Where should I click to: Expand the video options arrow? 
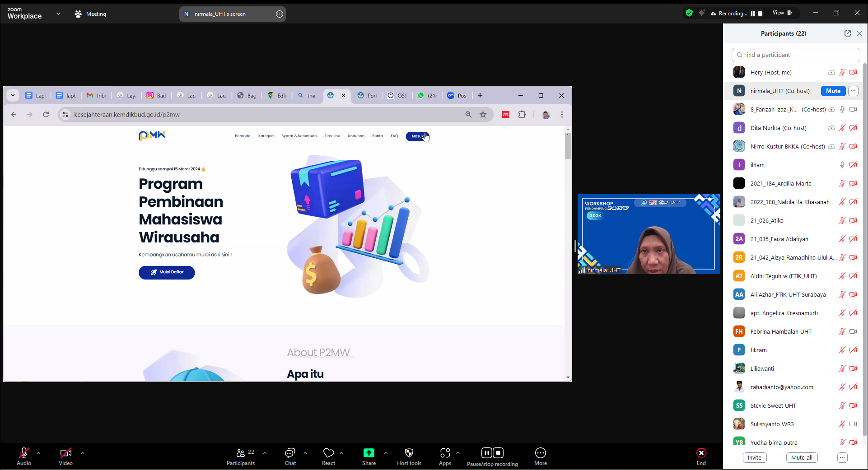point(83,453)
